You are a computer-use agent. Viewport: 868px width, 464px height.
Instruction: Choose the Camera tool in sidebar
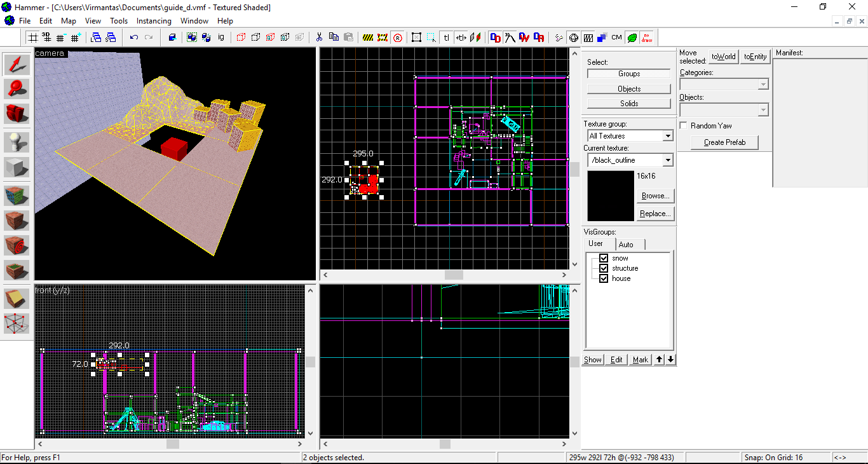17,114
